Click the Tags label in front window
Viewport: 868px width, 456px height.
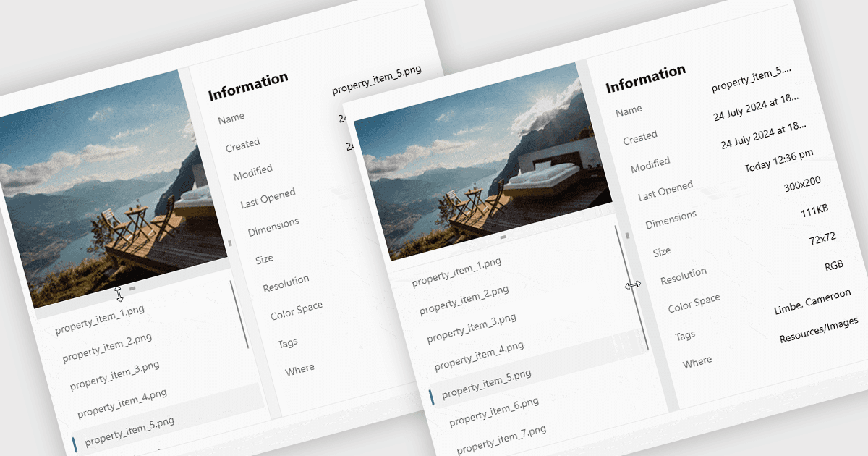pos(685,335)
